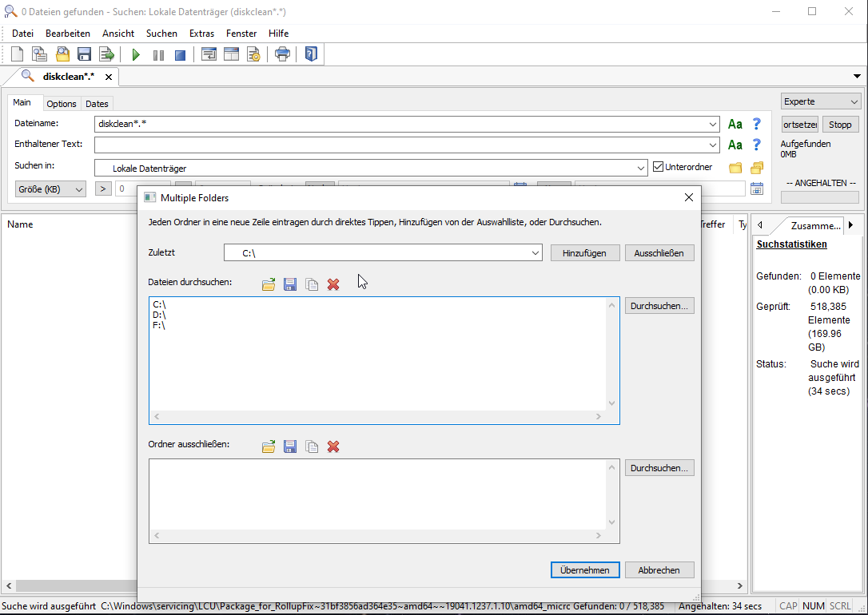Click the Print toolbar icon
868x615 pixels.
(x=282, y=54)
